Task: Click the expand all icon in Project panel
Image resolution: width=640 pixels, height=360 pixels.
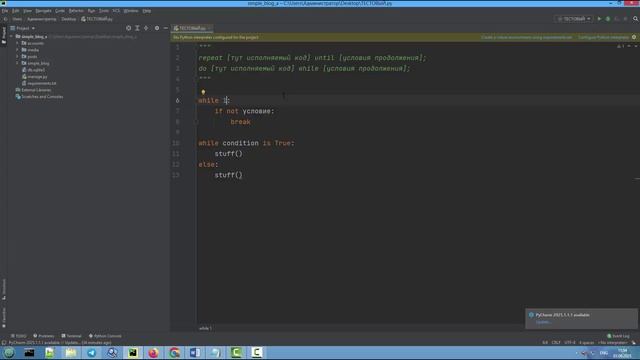Action: coord(138,28)
